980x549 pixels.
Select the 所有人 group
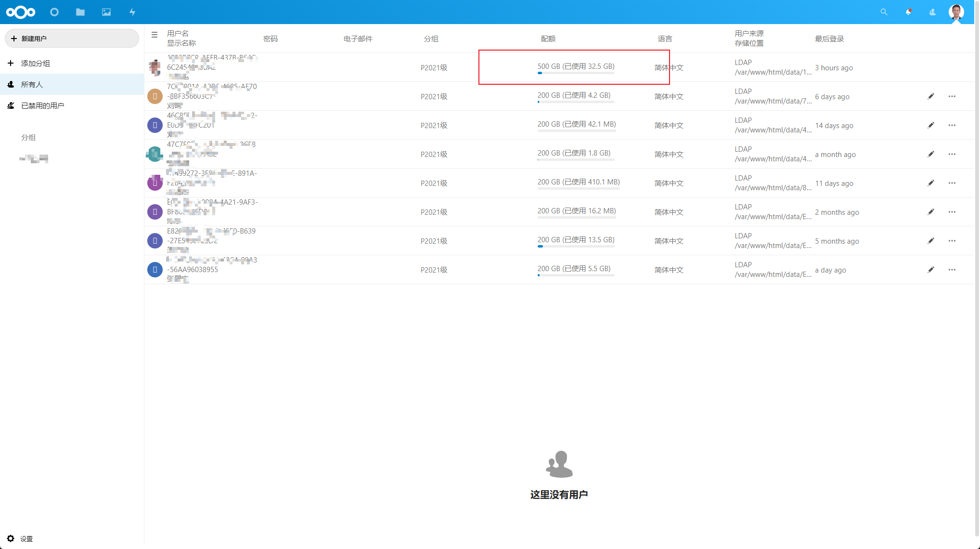coord(32,84)
